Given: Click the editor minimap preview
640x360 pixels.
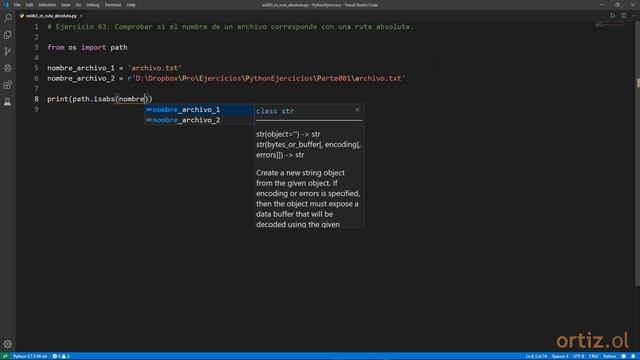Looking at the screenshot, I should click(609, 25).
